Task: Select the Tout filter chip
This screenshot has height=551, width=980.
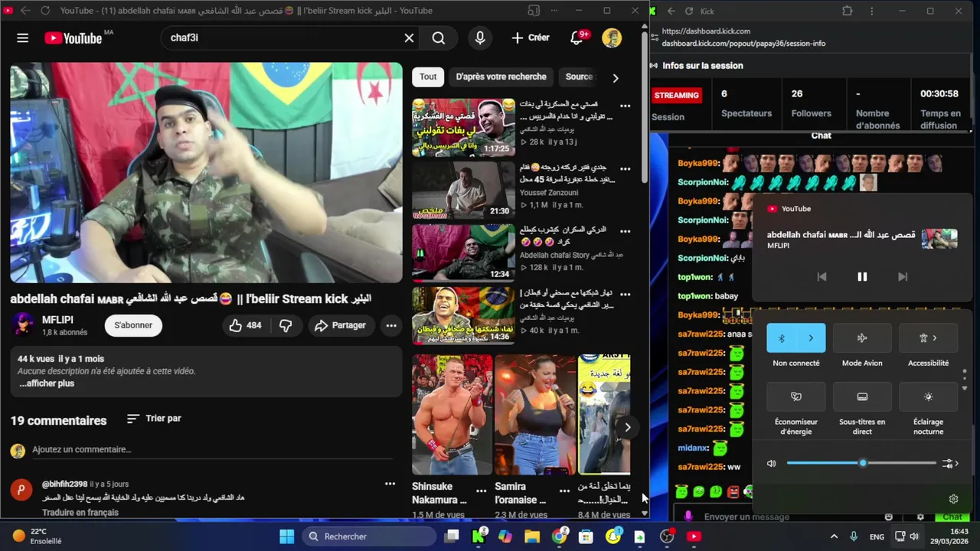Action: coord(428,77)
